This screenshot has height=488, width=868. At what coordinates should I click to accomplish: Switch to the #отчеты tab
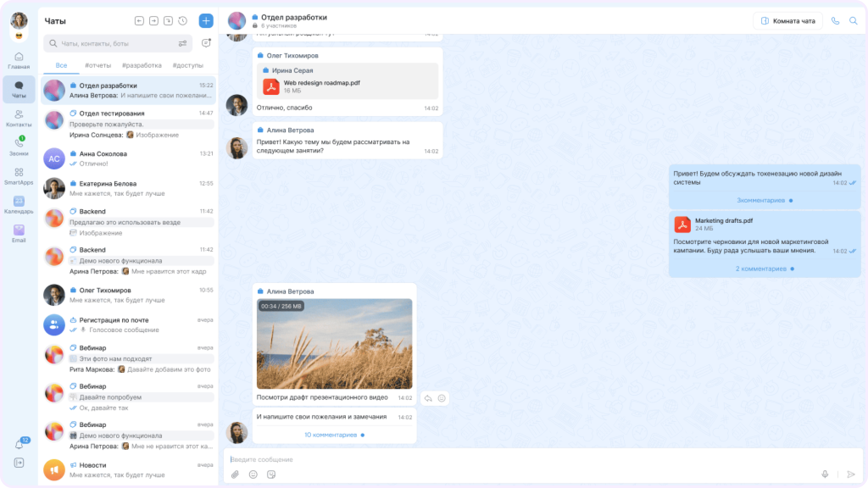click(x=98, y=65)
